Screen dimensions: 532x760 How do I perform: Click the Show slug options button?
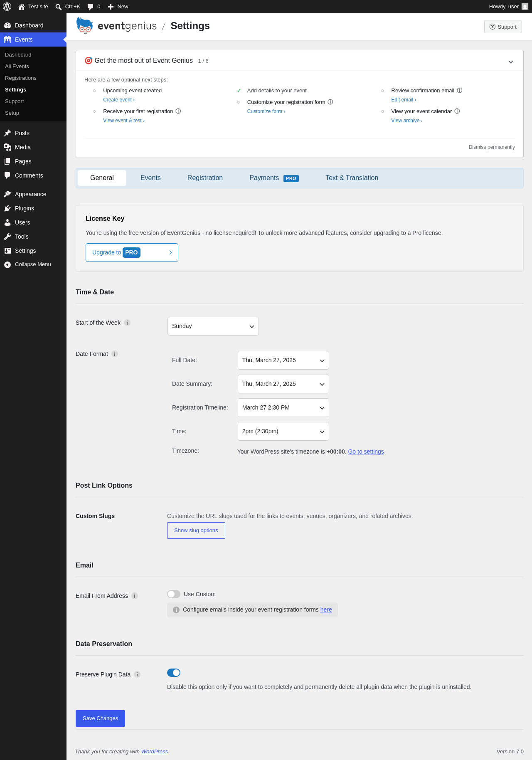point(196,531)
